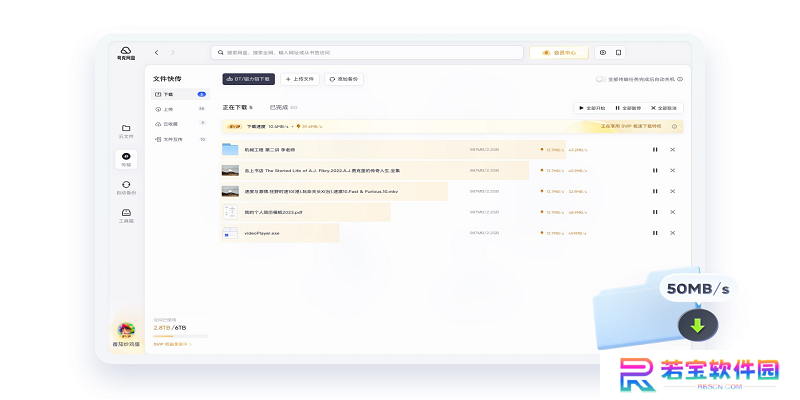Click the SVIP badge on speed banner
800x400 pixels.
(x=235, y=127)
